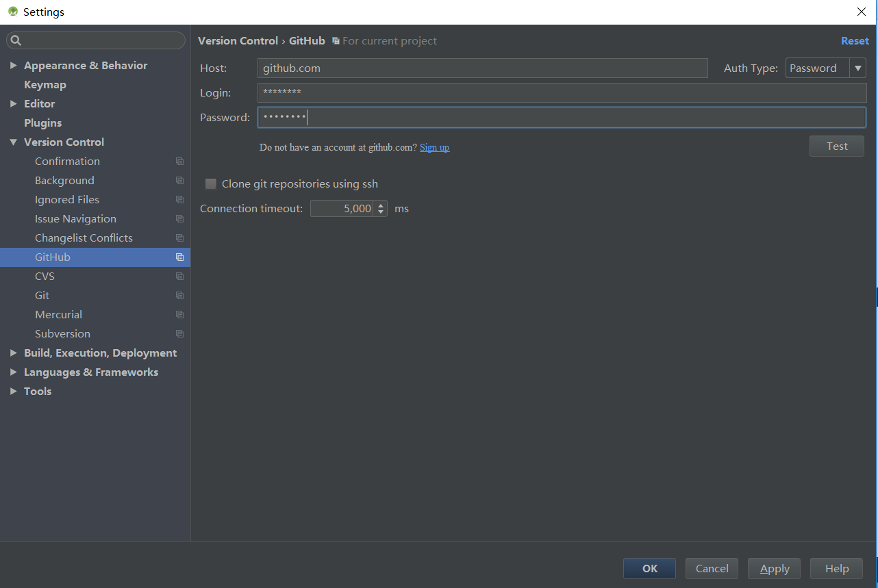Click the Host input field
The image size is (878, 588).
(483, 68)
